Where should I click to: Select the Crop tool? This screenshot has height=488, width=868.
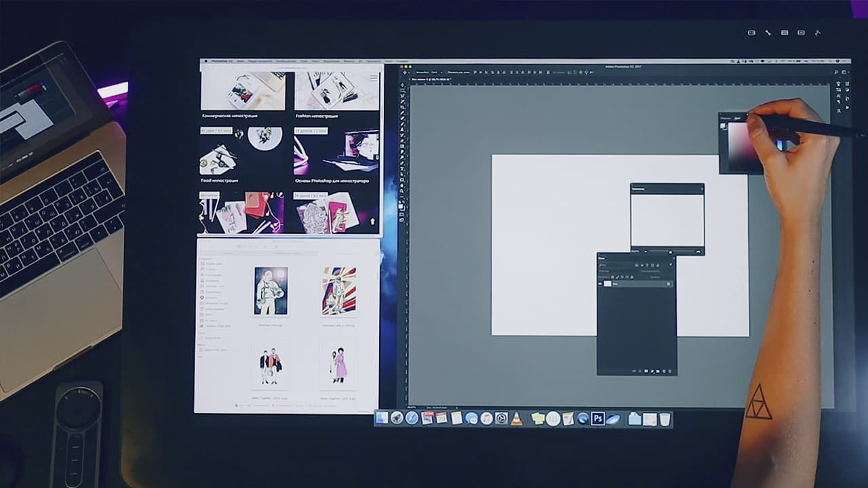pyautogui.click(x=402, y=107)
